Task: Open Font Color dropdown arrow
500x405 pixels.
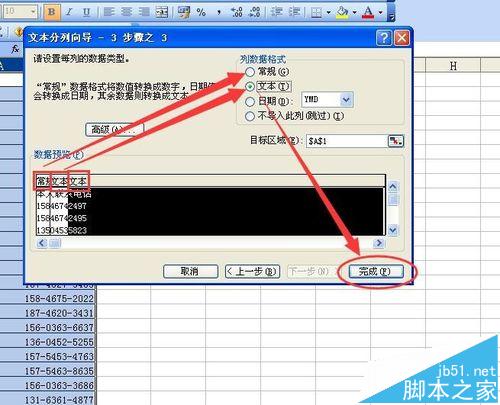Action: tap(380, 12)
